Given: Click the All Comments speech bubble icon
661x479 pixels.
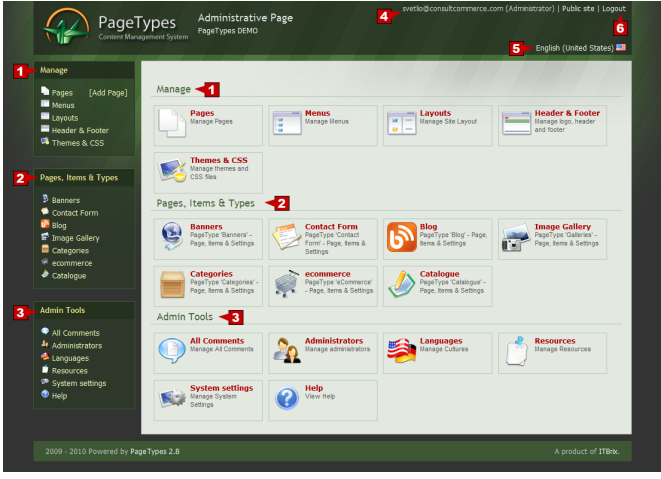Looking at the screenshot, I should pyautogui.click(x=172, y=351).
